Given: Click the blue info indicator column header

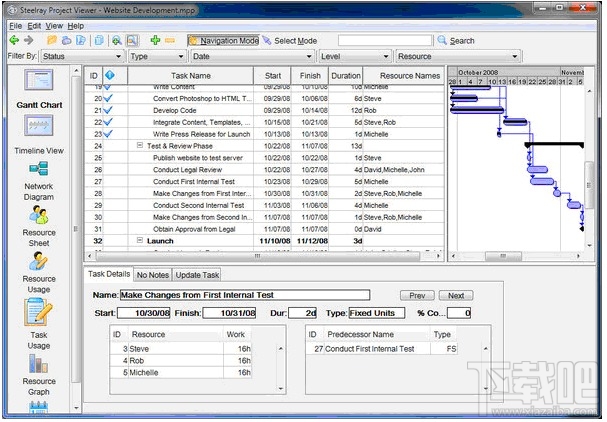Looking at the screenshot, I should (x=110, y=75).
